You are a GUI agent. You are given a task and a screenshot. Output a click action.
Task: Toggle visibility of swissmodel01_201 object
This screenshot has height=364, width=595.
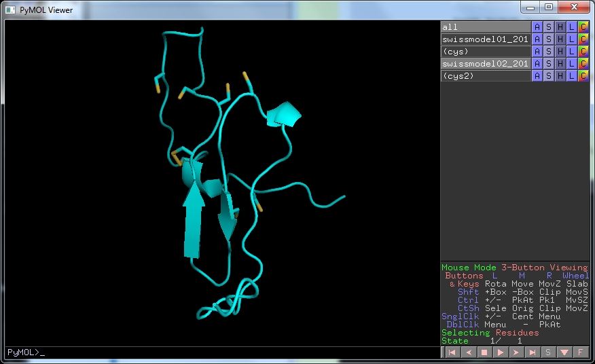pyautogui.click(x=485, y=39)
